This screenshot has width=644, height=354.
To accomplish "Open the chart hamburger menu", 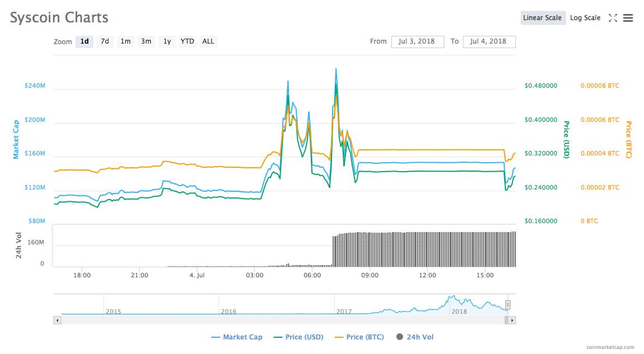I will coord(628,18).
